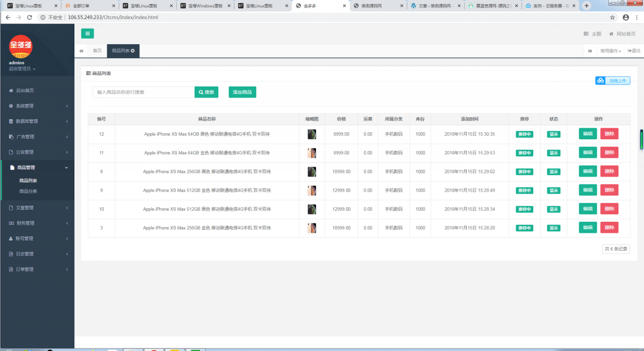Toggle 推荐中 status for product 3
The width and height of the screenshot is (644, 351).
524,228
